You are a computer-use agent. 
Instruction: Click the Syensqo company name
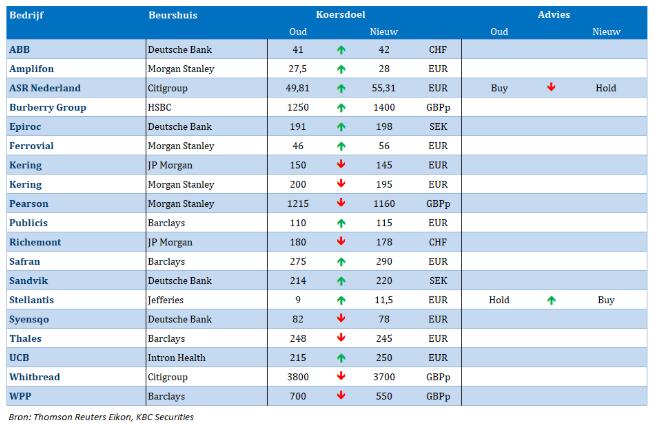(29, 319)
